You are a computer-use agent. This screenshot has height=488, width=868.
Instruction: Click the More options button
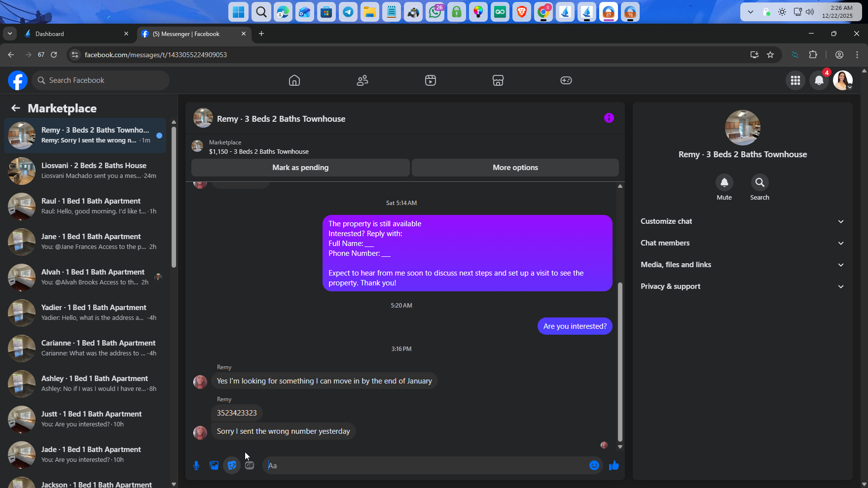click(x=515, y=168)
